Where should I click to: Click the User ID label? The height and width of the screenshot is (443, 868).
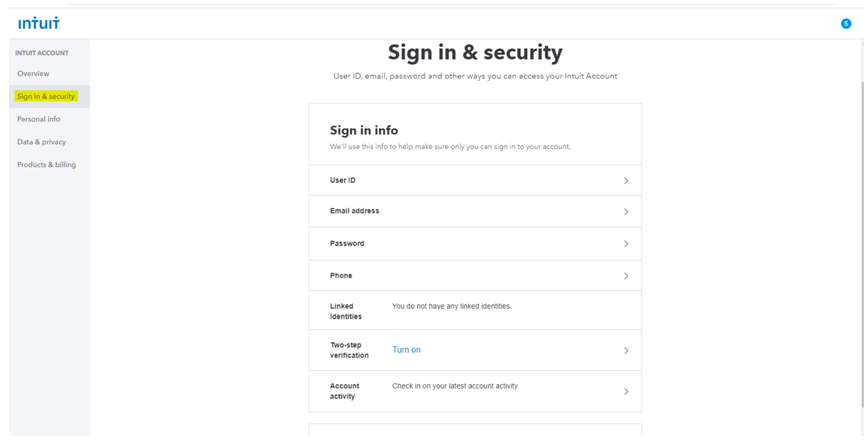click(343, 180)
